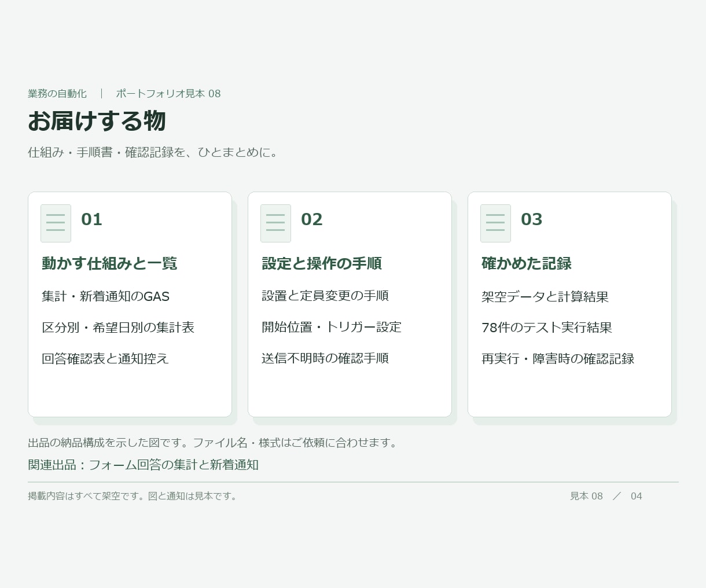Click the footer label 見本 08
Viewport: 706px width, 588px height.
coord(586,496)
